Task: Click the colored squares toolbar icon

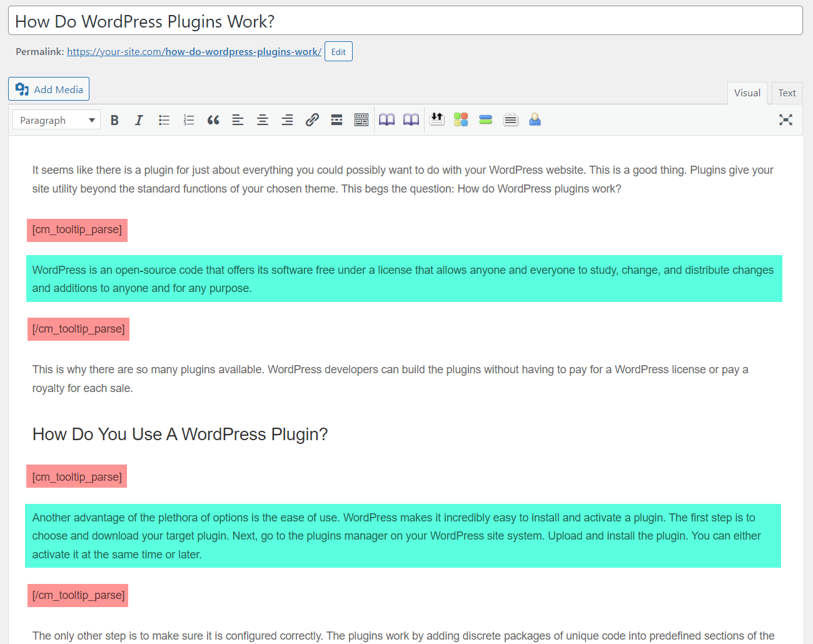Action: point(461,119)
